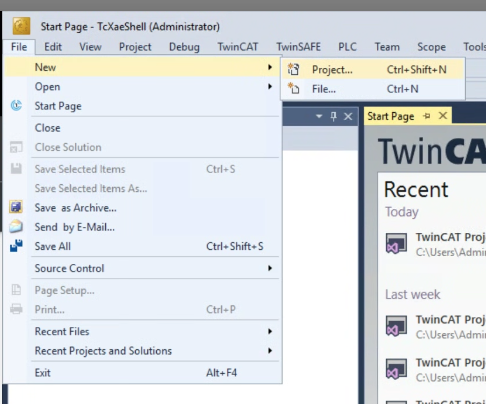This screenshot has width=486, height=404.
Task: Click the New File icon in submenu
Action: [293, 89]
